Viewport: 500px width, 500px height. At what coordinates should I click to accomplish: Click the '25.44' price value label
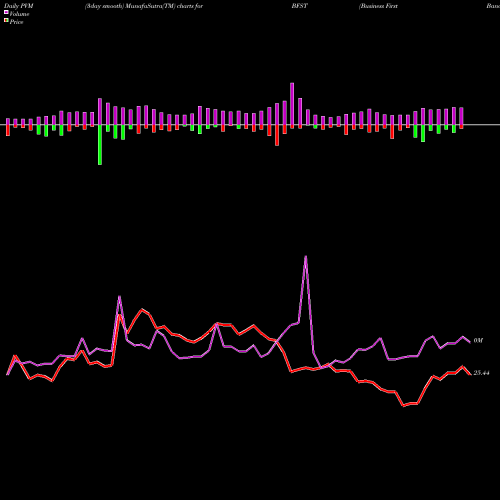click(x=481, y=373)
